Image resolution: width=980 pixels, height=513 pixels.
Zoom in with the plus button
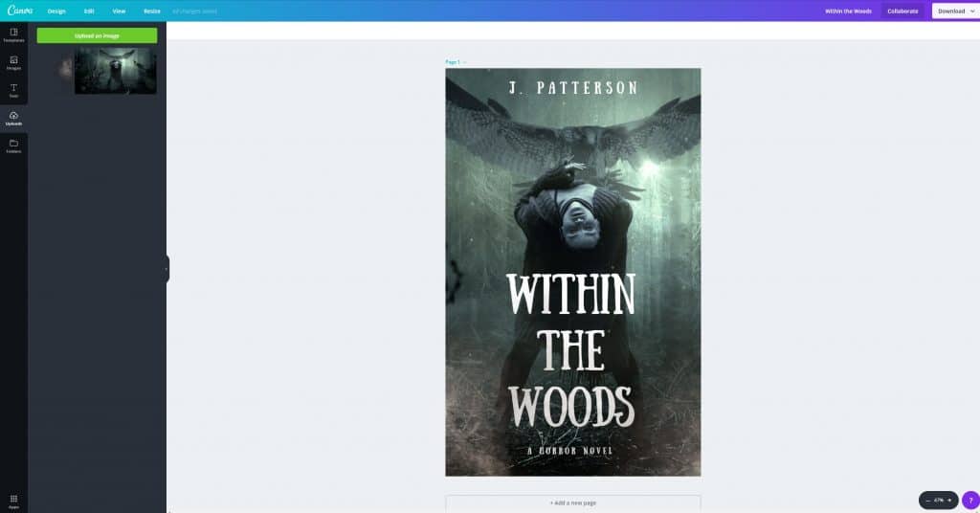949,501
